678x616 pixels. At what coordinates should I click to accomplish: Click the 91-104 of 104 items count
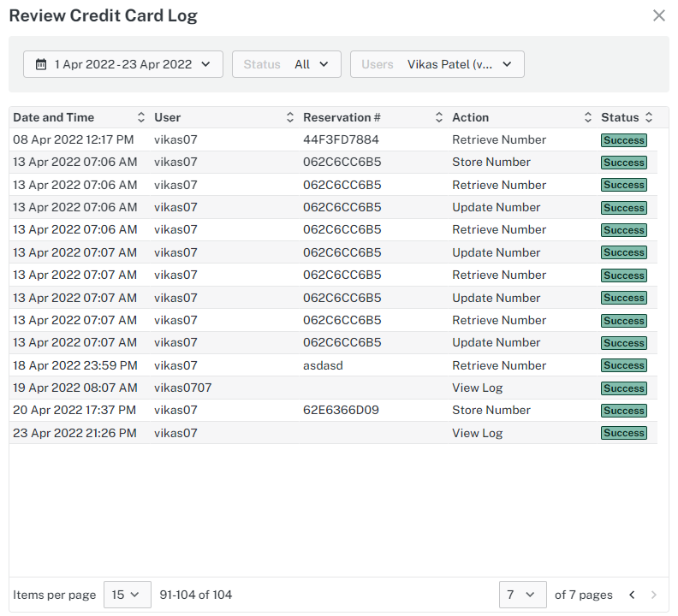pyautogui.click(x=196, y=595)
